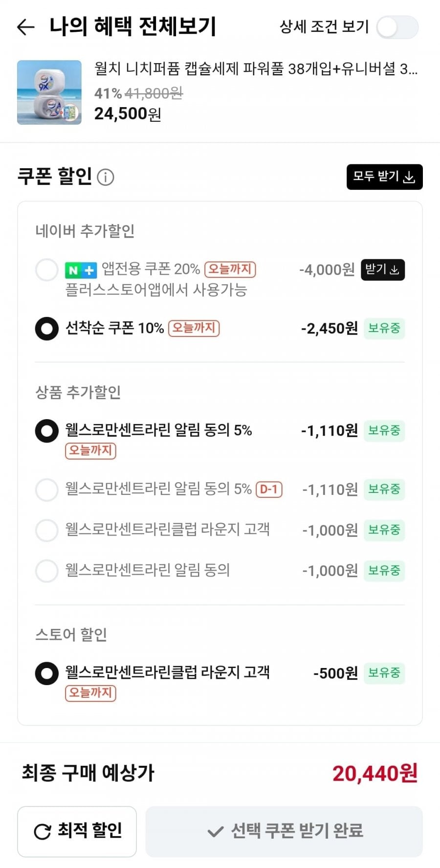
Task: Open the detergent product thumbnail
Action: [49, 92]
